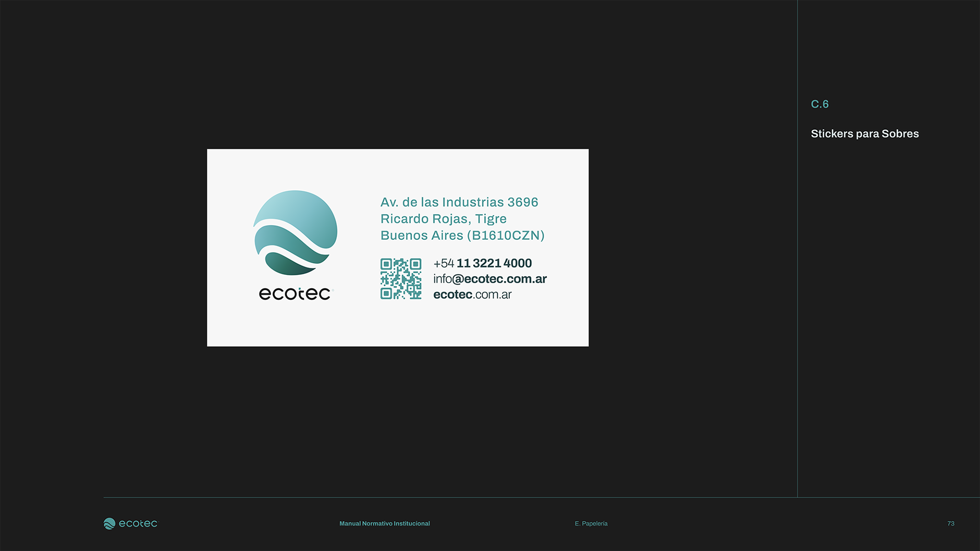Click the E. Papelería footer label
This screenshot has height=551, width=980.
(591, 523)
